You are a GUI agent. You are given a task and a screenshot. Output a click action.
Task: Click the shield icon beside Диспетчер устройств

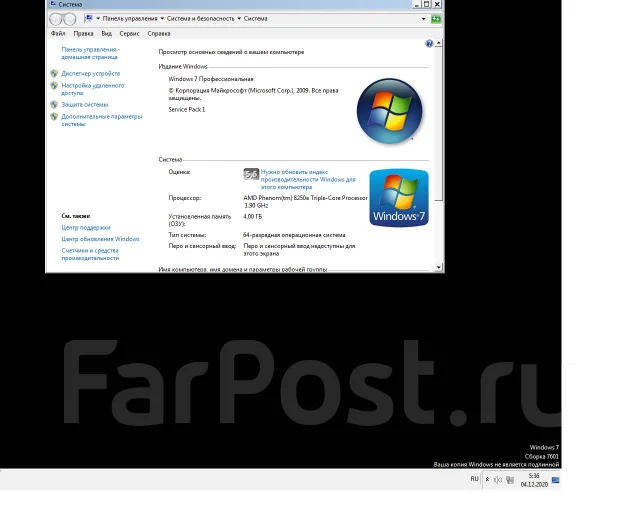[x=54, y=73]
